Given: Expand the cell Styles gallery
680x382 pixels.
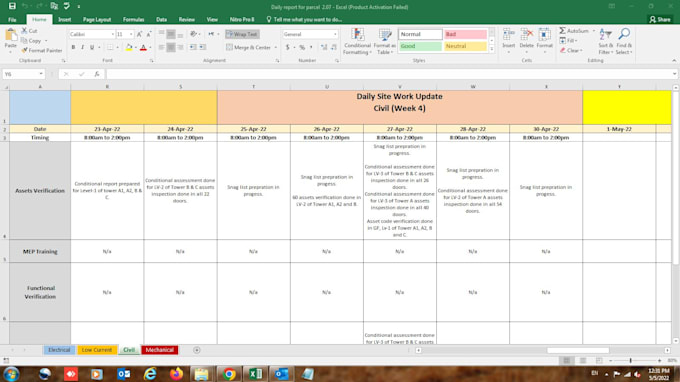Looking at the screenshot, I should tap(492, 49).
